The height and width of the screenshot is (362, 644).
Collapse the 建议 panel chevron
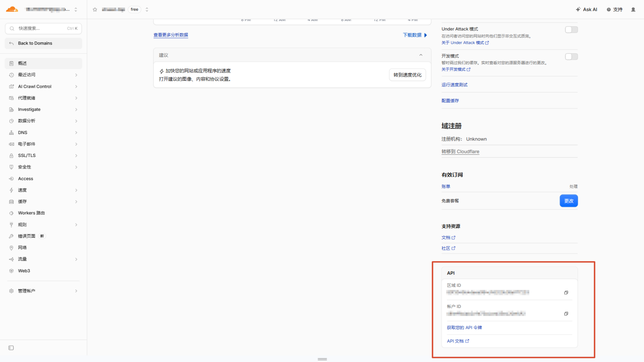point(421,55)
